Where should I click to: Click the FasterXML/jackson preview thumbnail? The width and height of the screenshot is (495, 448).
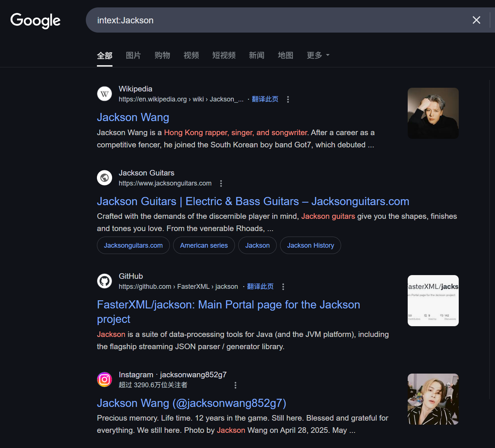(433, 301)
